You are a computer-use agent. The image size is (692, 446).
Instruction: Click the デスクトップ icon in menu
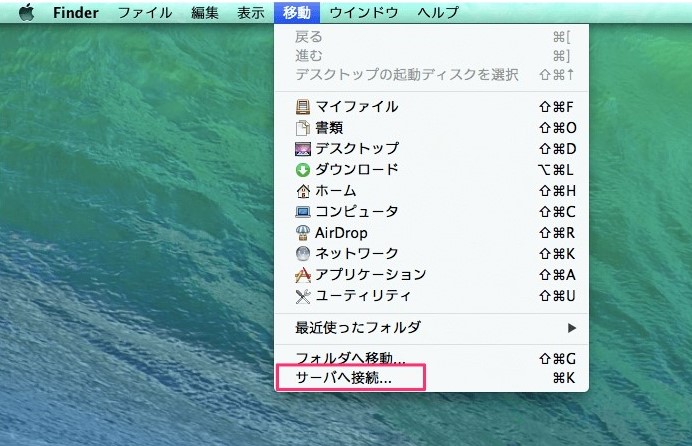point(304,149)
